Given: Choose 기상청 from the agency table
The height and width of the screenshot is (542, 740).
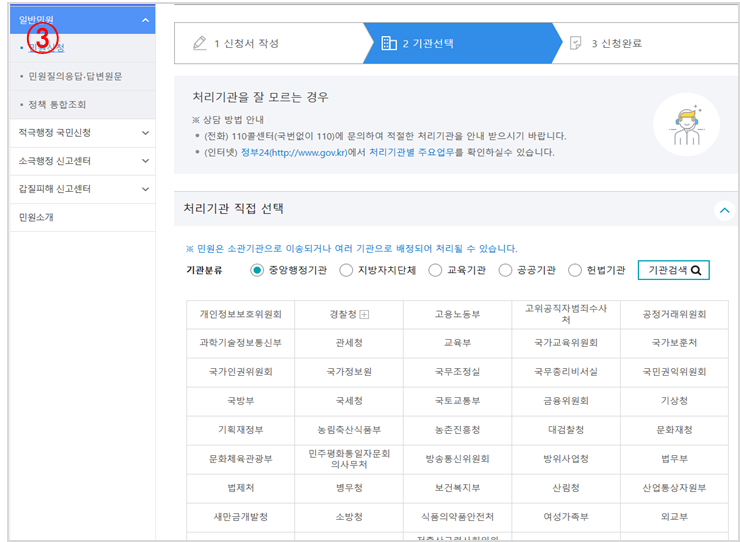Looking at the screenshot, I should pyautogui.click(x=674, y=401).
